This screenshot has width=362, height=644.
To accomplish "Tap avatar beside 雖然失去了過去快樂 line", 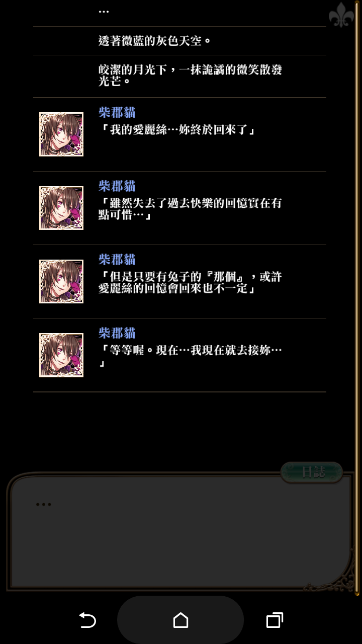I will (61, 208).
